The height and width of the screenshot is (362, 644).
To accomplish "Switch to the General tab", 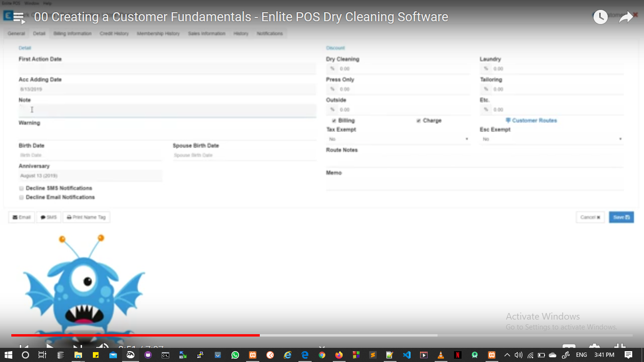I will tap(17, 34).
